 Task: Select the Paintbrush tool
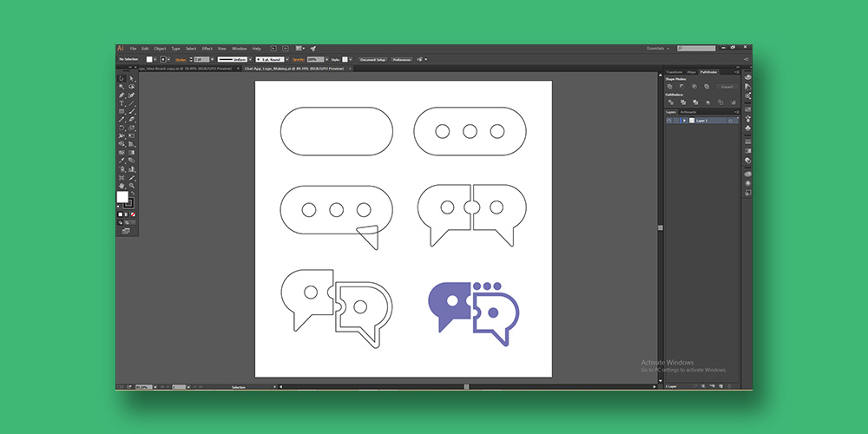[132, 111]
